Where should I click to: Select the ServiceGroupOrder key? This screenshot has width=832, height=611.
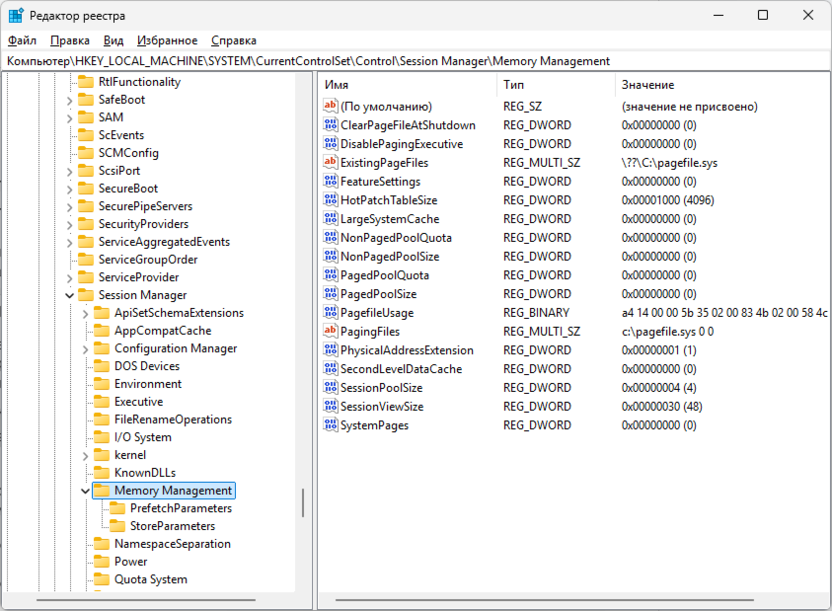click(x=148, y=259)
